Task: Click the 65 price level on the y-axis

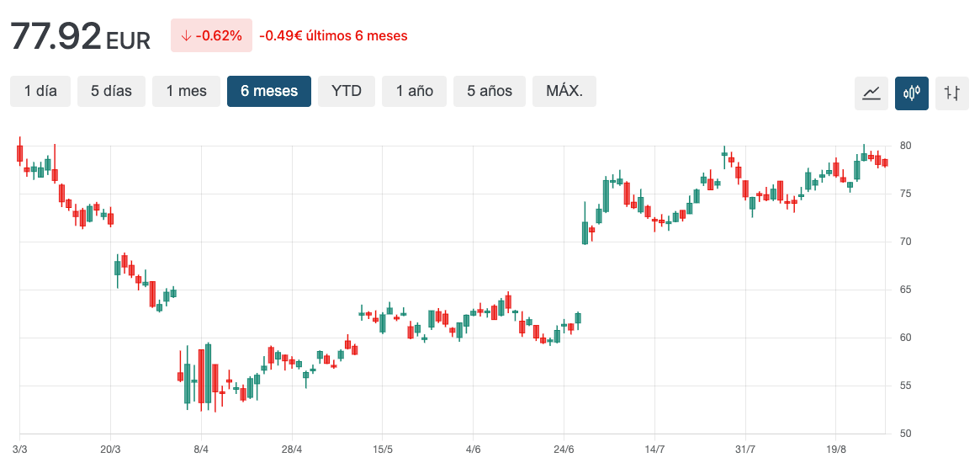Action: [906, 290]
